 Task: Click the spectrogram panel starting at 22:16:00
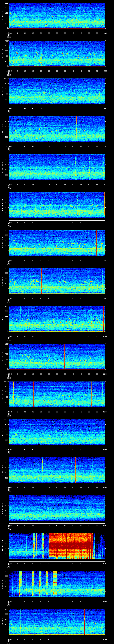(57, 584)
